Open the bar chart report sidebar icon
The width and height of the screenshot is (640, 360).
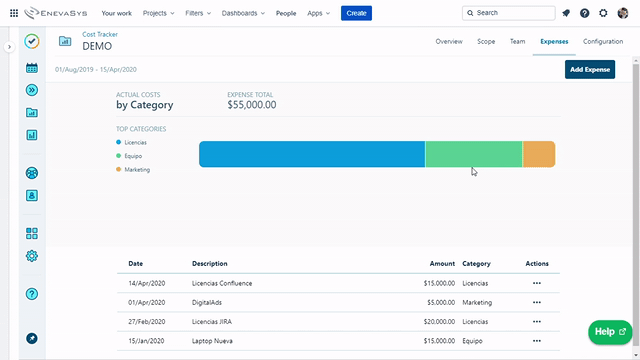tap(32, 135)
